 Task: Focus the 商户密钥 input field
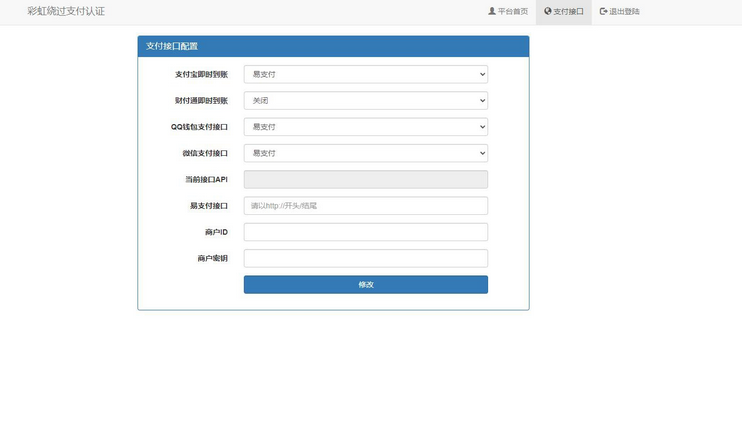366,258
